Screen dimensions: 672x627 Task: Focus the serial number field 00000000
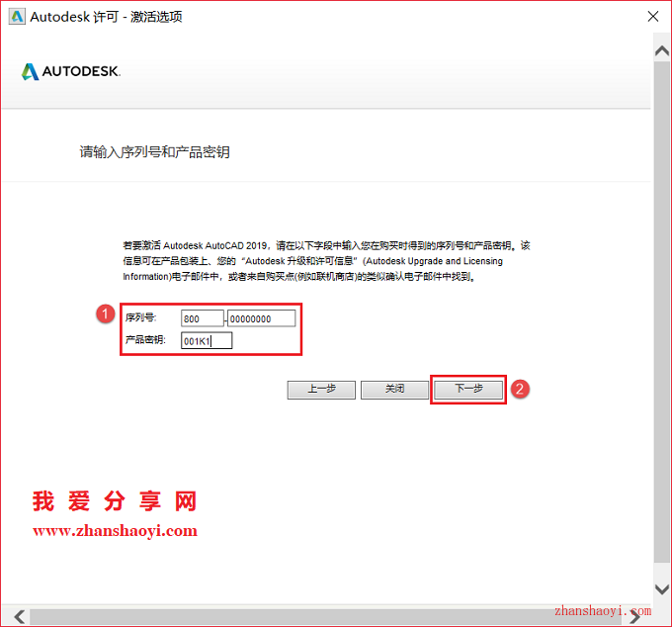tap(262, 318)
